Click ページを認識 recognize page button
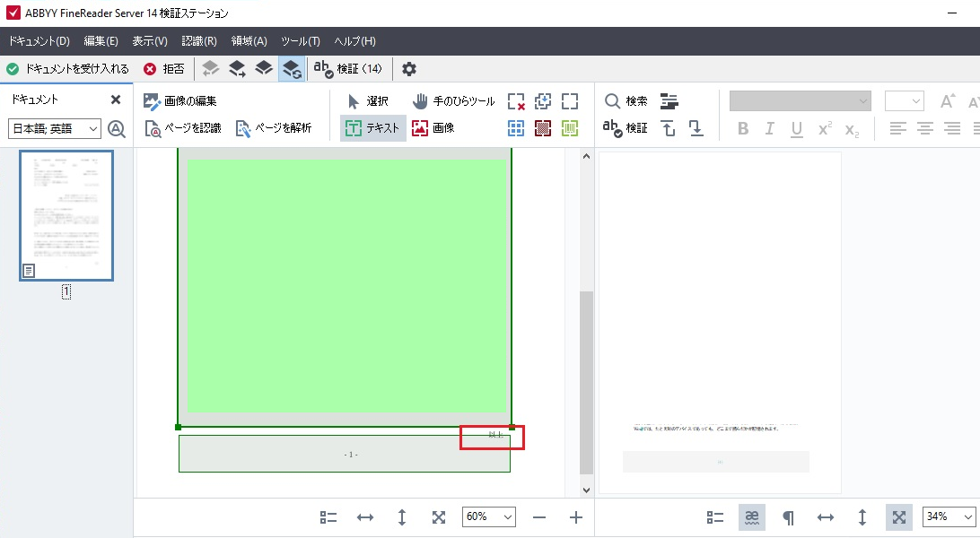 tap(183, 128)
